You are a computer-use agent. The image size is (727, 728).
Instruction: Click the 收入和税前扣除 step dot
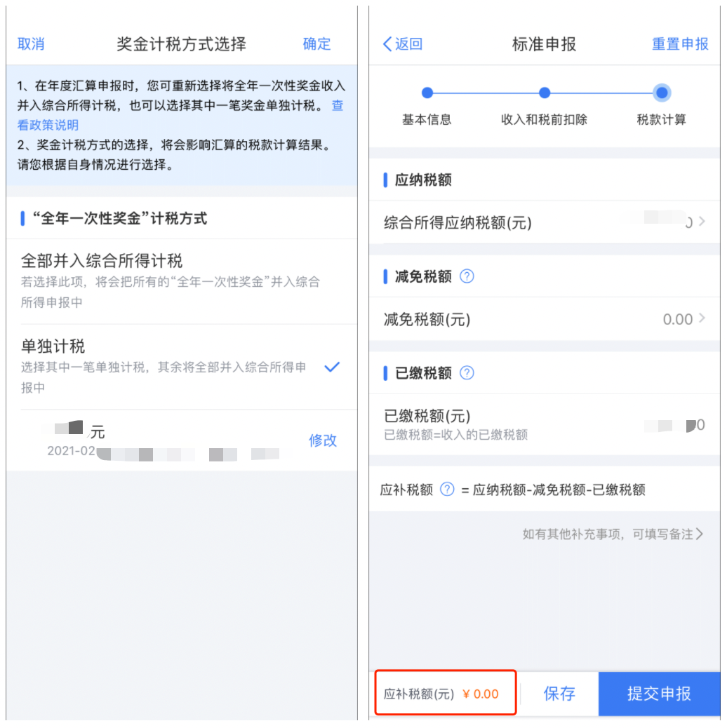coord(545,93)
